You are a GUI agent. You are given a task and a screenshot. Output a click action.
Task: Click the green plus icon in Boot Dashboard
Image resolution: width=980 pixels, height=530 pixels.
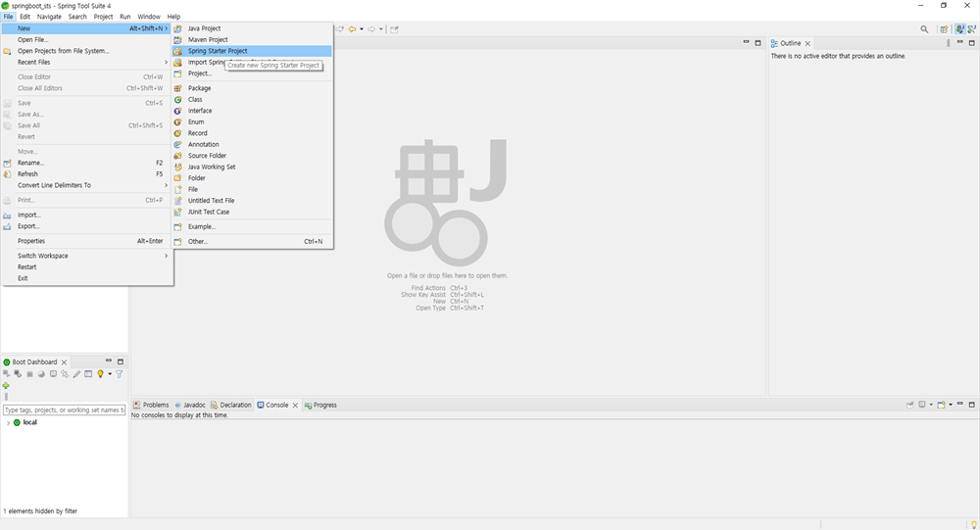click(6, 386)
